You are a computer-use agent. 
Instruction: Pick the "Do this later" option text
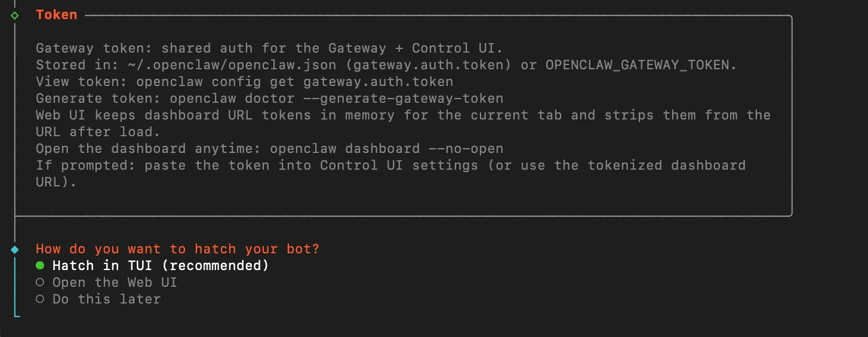point(106,299)
